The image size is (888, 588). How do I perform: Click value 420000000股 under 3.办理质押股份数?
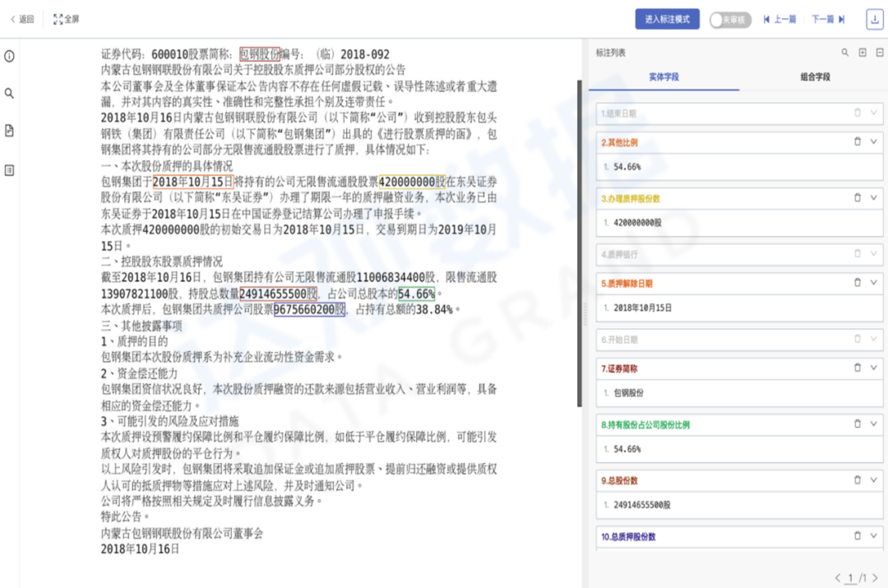pyautogui.click(x=637, y=223)
